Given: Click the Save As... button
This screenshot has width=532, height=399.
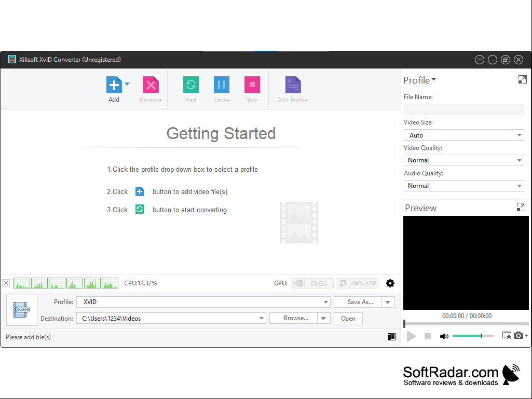Looking at the screenshot, I should 358,302.
